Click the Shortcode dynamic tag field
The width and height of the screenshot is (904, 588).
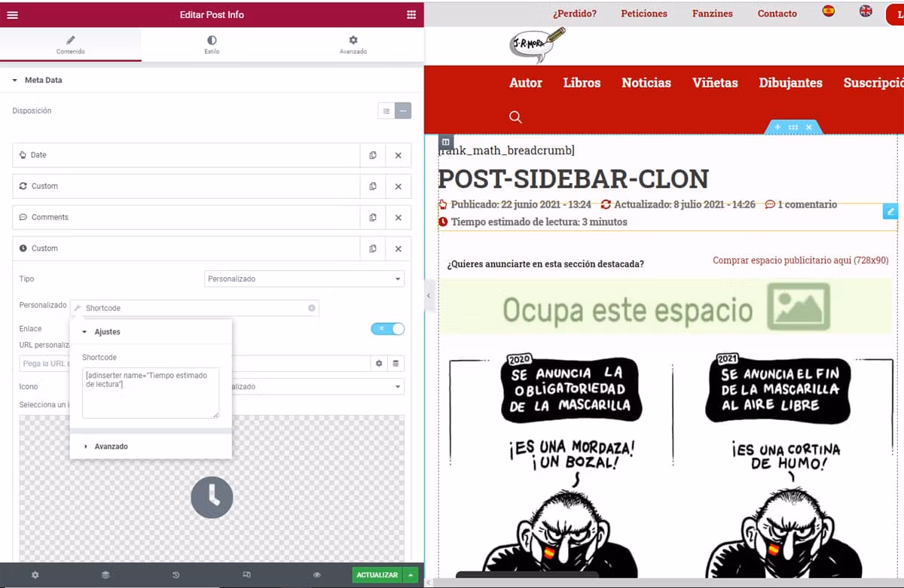[x=194, y=308]
